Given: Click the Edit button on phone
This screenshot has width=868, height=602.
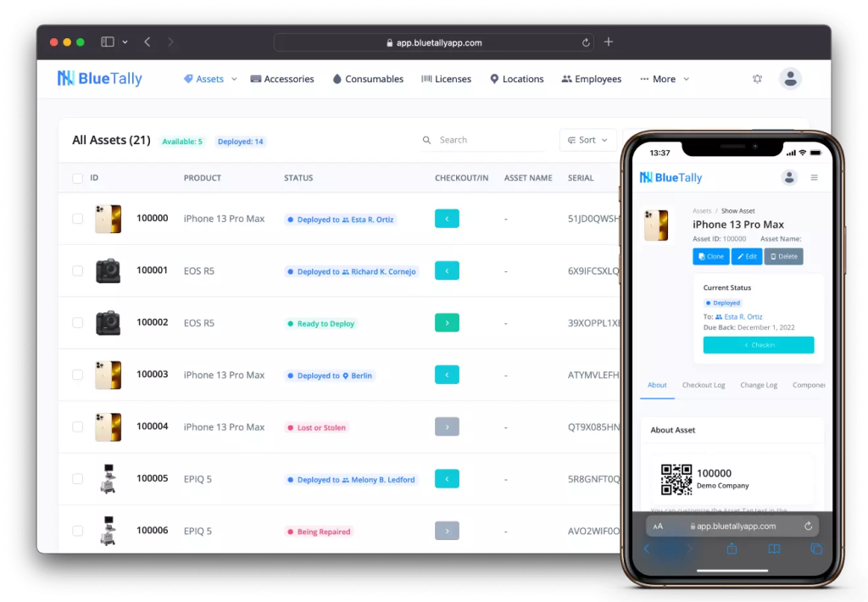Looking at the screenshot, I should pos(747,256).
